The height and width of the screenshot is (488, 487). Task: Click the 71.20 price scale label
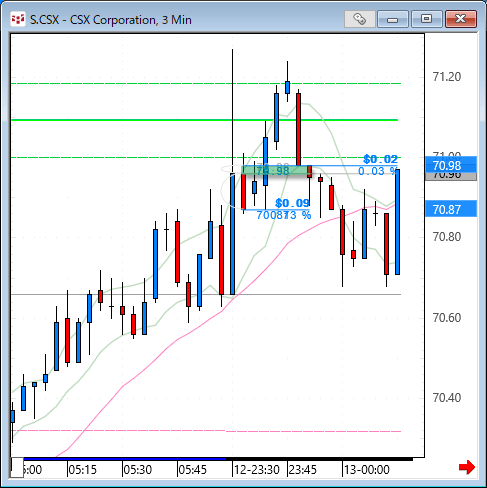446,77
